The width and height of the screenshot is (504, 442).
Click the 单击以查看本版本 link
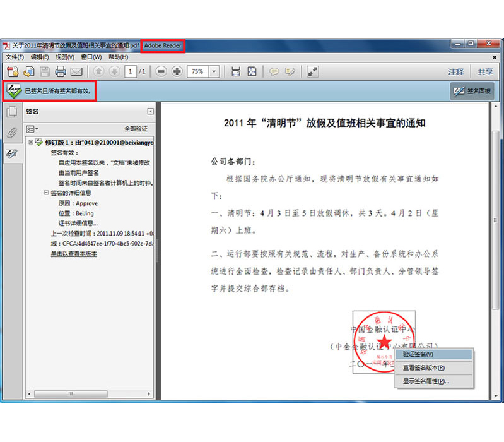pos(74,253)
